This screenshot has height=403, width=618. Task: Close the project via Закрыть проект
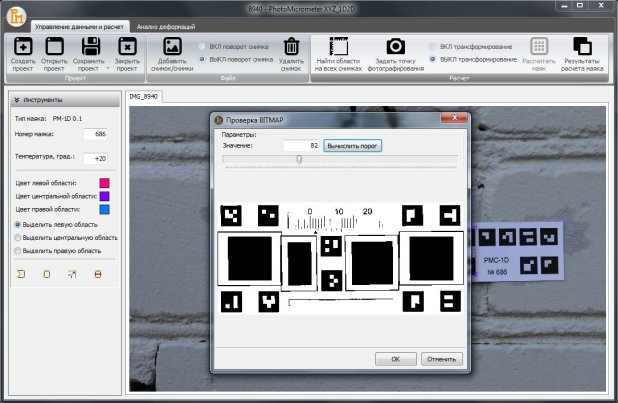click(127, 47)
